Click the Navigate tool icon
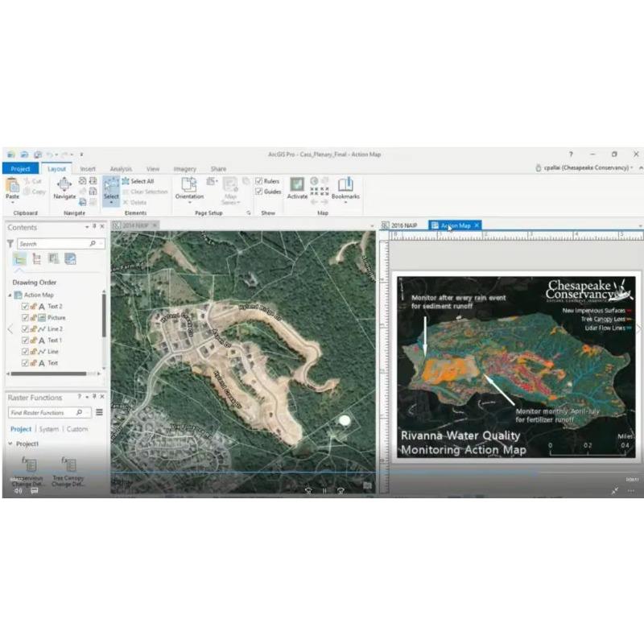This screenshot has height=644, width=644. pos(64,185)
